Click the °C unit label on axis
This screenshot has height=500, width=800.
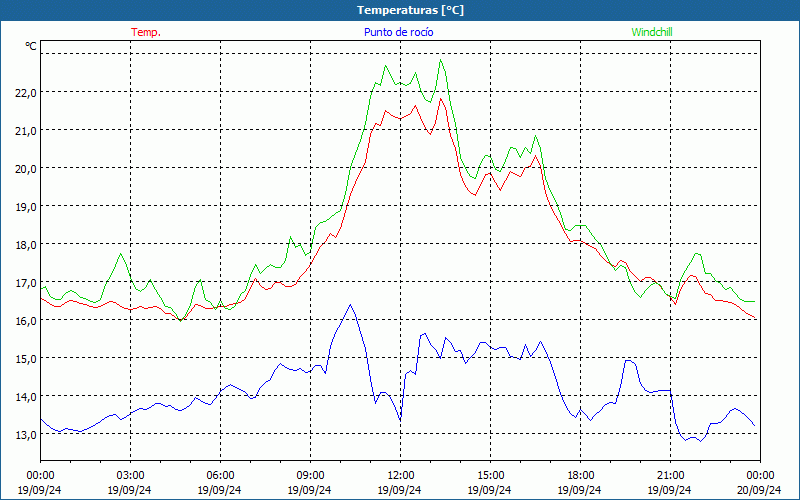(x=31, y=46)
